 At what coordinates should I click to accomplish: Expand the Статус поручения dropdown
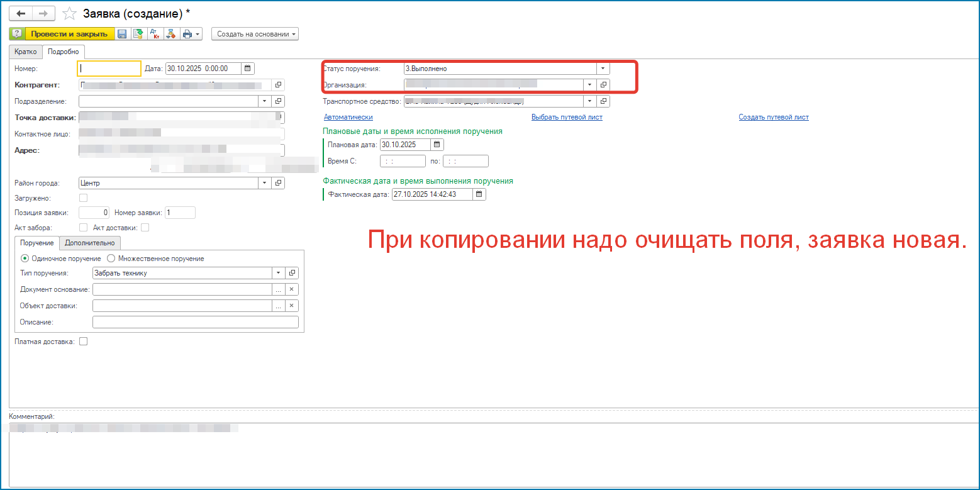pyautogui.click(x=603, y=69)
